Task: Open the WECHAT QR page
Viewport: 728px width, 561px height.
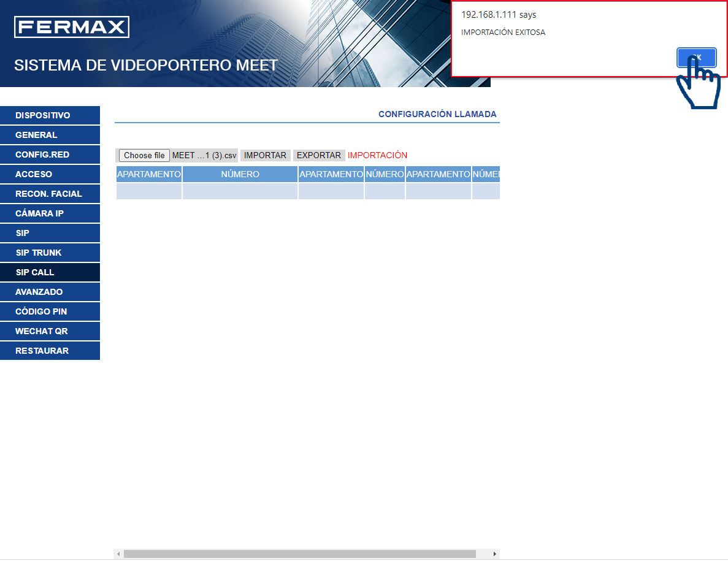Action: [x=50, y=331]
